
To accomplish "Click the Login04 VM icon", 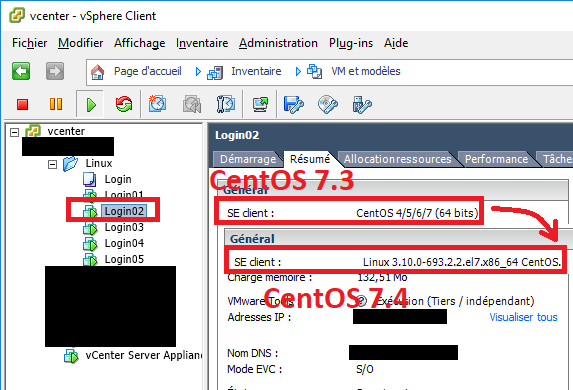I will pos(90,244).
